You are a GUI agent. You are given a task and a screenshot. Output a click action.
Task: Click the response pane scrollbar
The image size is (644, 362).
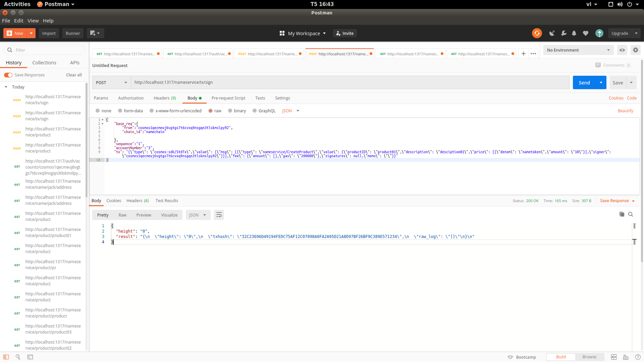click(x=634, y=226)
